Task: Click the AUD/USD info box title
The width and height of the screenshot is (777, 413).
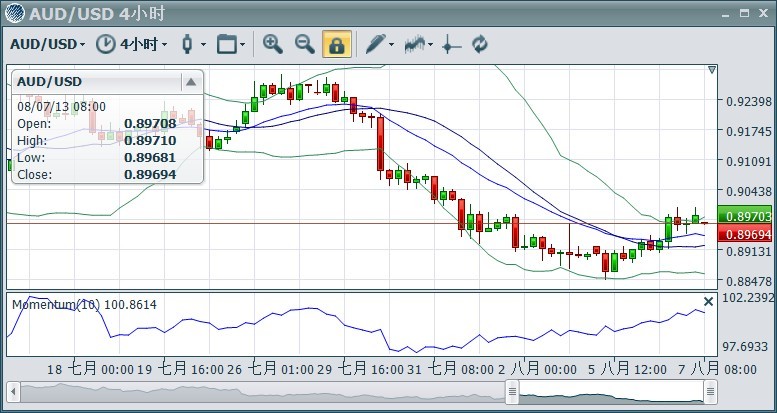Action: click(49, 82)
